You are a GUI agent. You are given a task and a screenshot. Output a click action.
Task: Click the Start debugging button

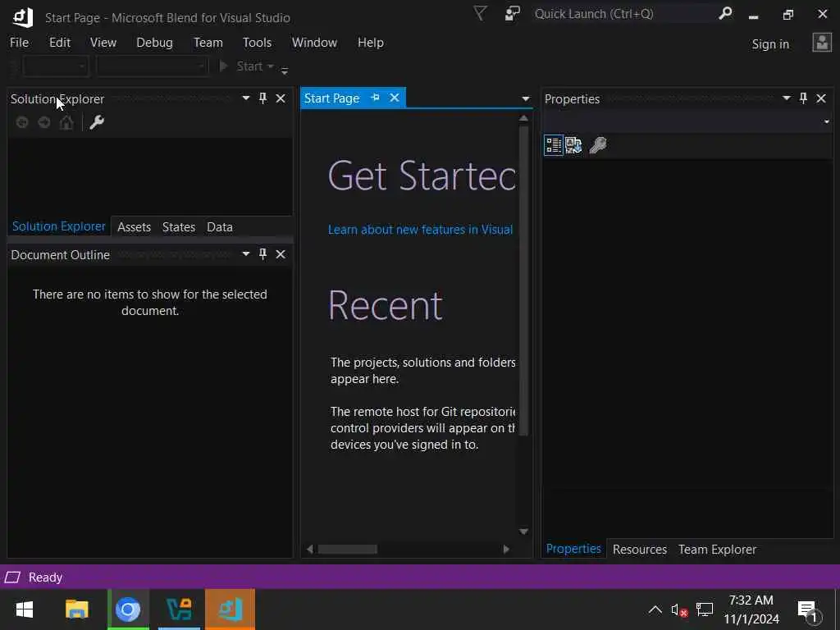coord(241,66)
